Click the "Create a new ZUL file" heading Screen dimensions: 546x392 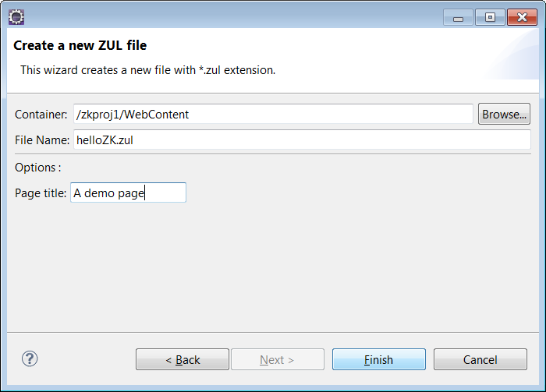click(80, 45)
